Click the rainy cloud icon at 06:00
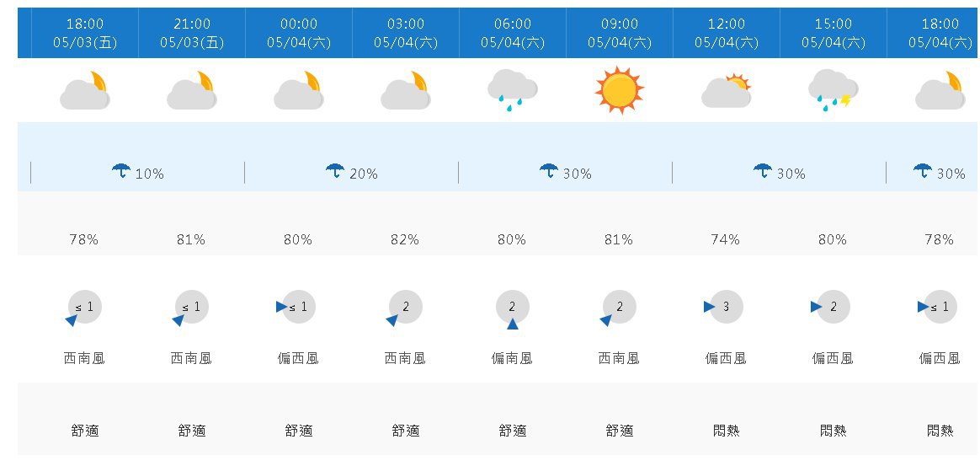The width and height of the screenshot is (980, 466). [x=513, y=90]
